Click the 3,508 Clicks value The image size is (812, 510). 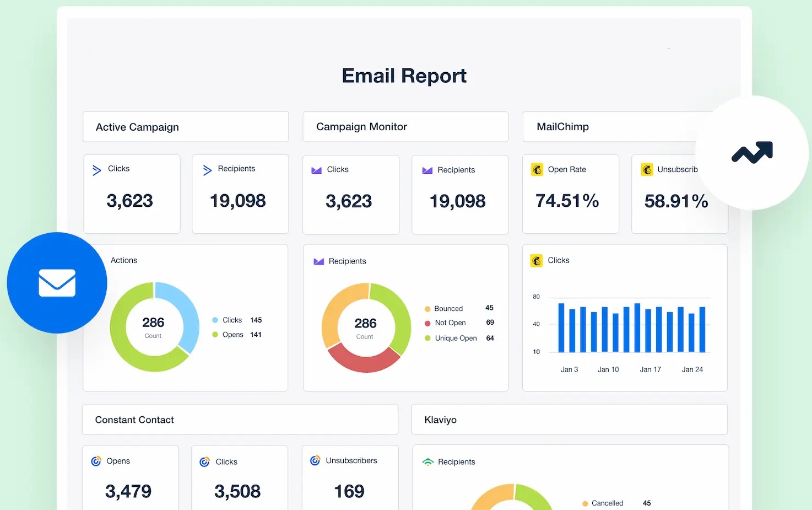click(x=237, y=491)
